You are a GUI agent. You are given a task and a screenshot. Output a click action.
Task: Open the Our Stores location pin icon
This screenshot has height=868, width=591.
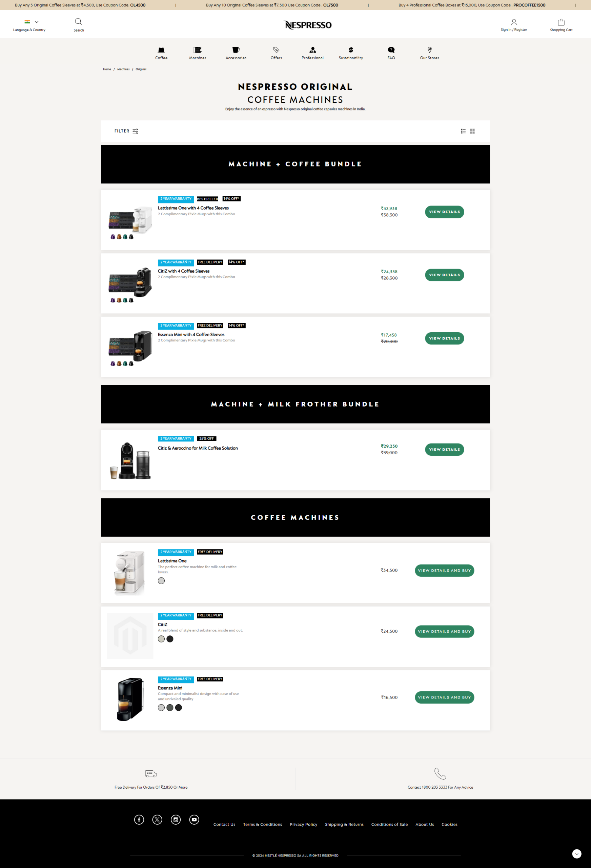429,50
